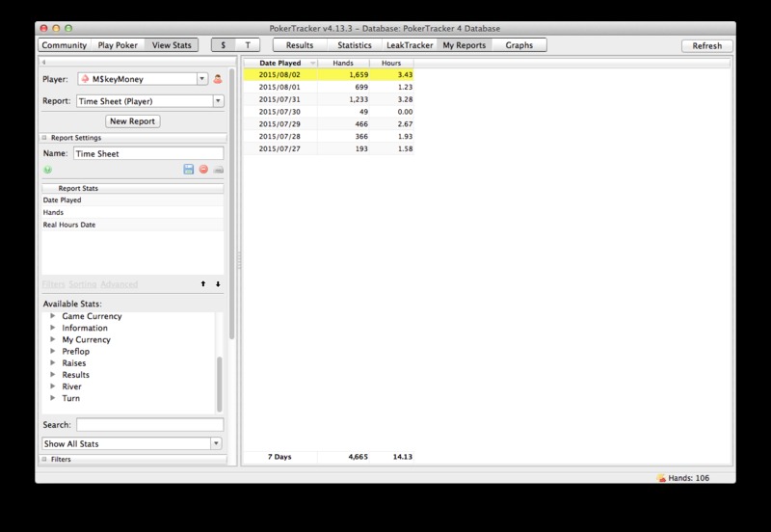Click the New Report button
Viewport: 771px width, 532px height.
click(132, 121)
